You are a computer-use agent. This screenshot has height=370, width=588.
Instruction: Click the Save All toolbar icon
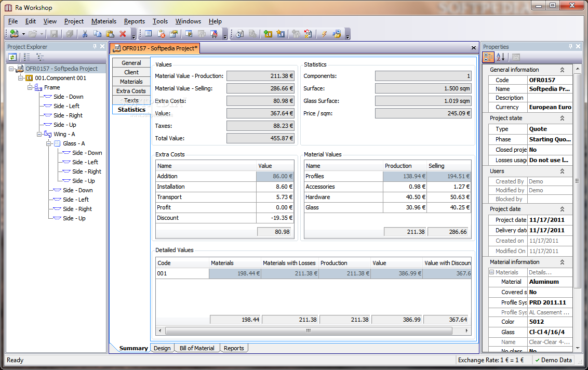pyautogui.click(x=70, y=34)
